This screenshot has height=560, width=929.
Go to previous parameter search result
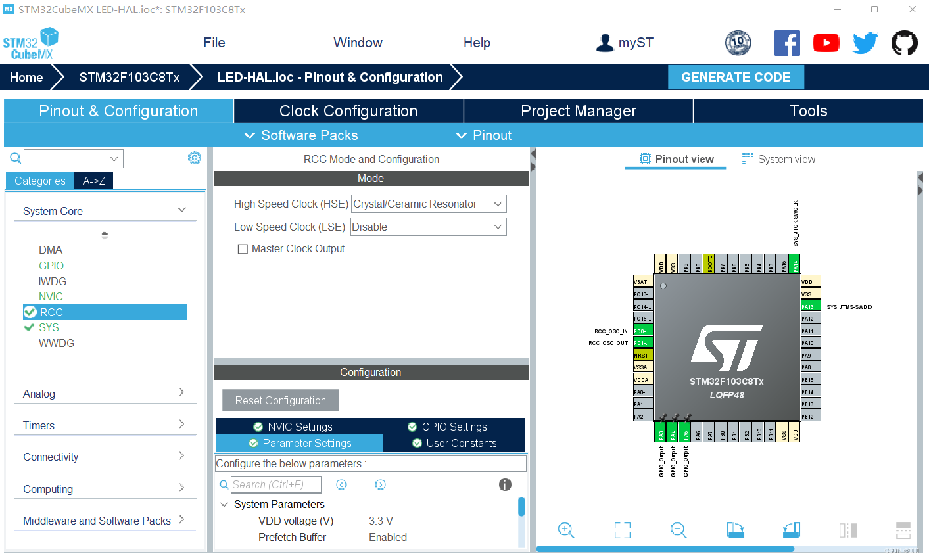coord(341,484)
